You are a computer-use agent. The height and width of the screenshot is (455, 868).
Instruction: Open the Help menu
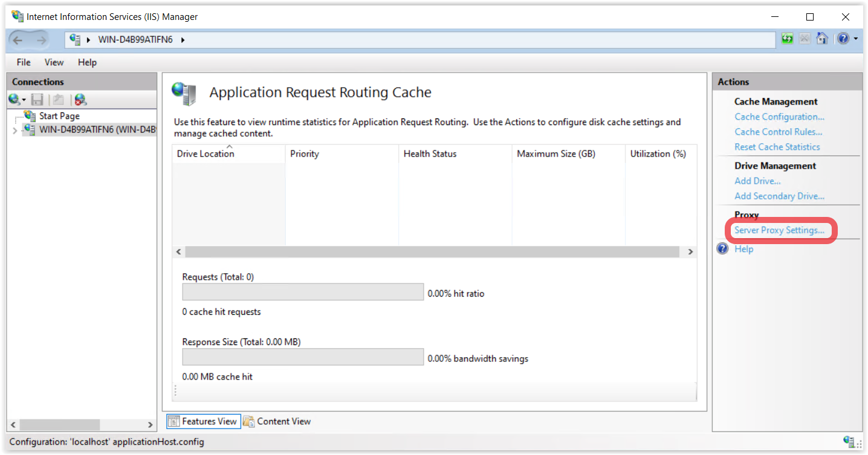[87, 62]
